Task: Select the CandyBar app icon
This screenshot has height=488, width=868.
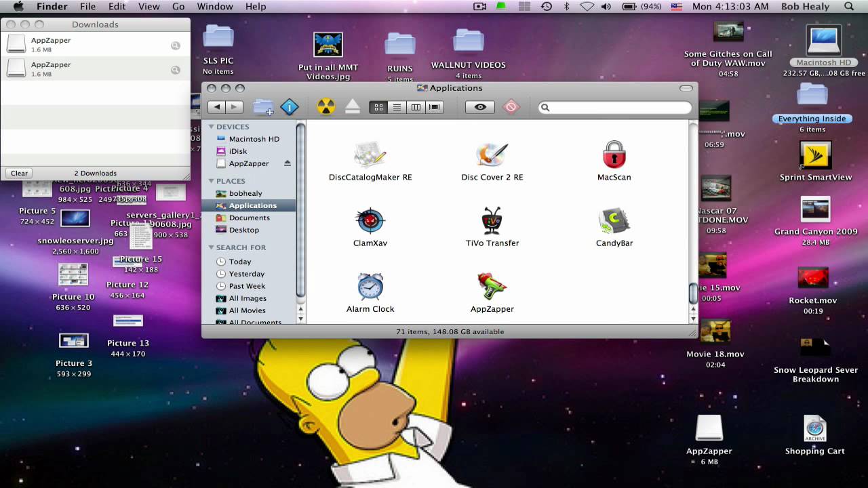Action: click(614, 221)
